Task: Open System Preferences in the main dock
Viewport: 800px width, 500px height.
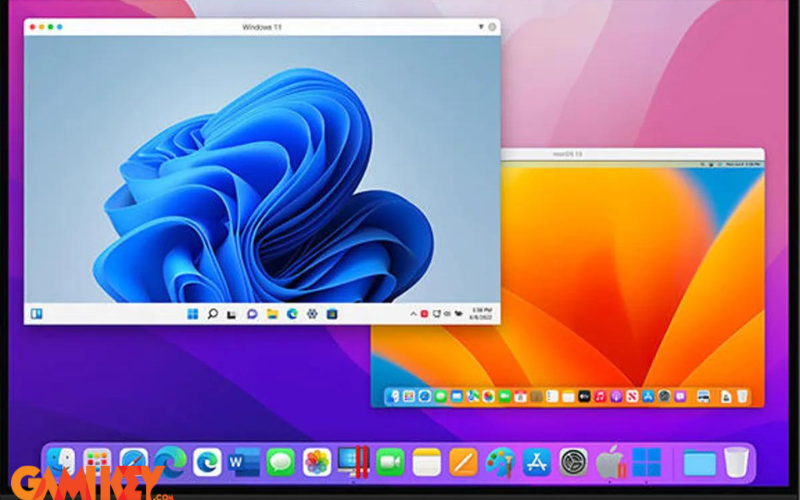Action: [x=573, y=462]
